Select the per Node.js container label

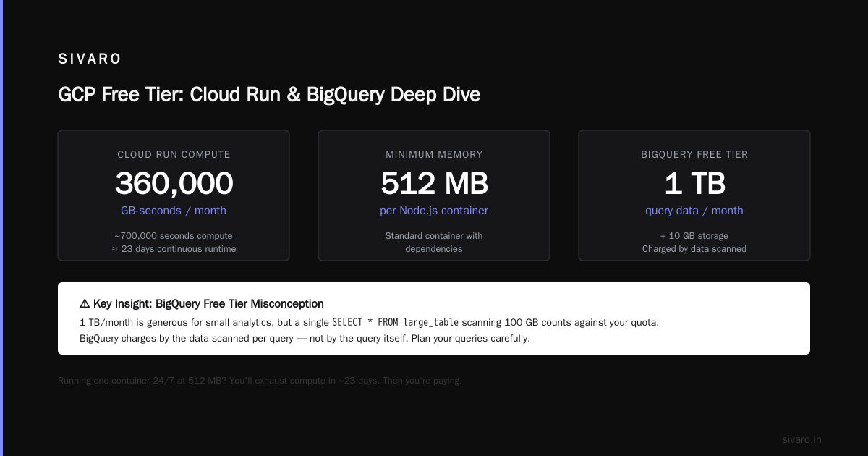coord(434,211)
